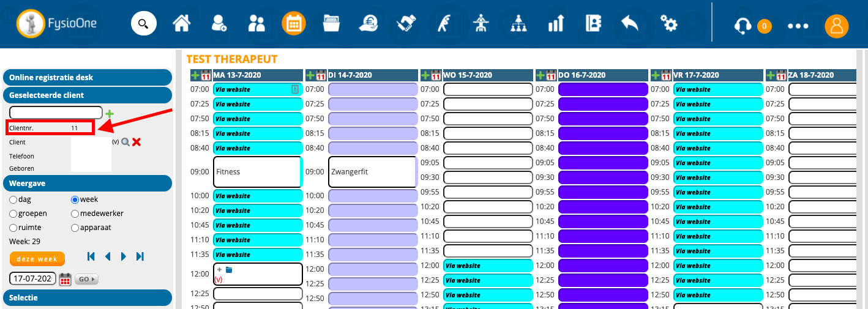Screen dimensions: 868x309
Task: Open the calendar agenda icon
Action: (x=294, y=24)
